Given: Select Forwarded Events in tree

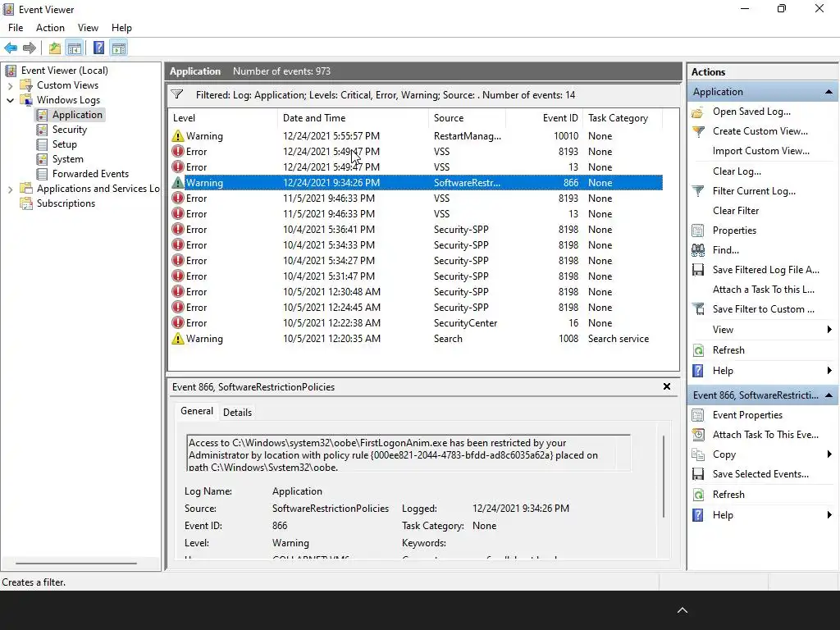Looking at the screenshot, I should (90, 174).
